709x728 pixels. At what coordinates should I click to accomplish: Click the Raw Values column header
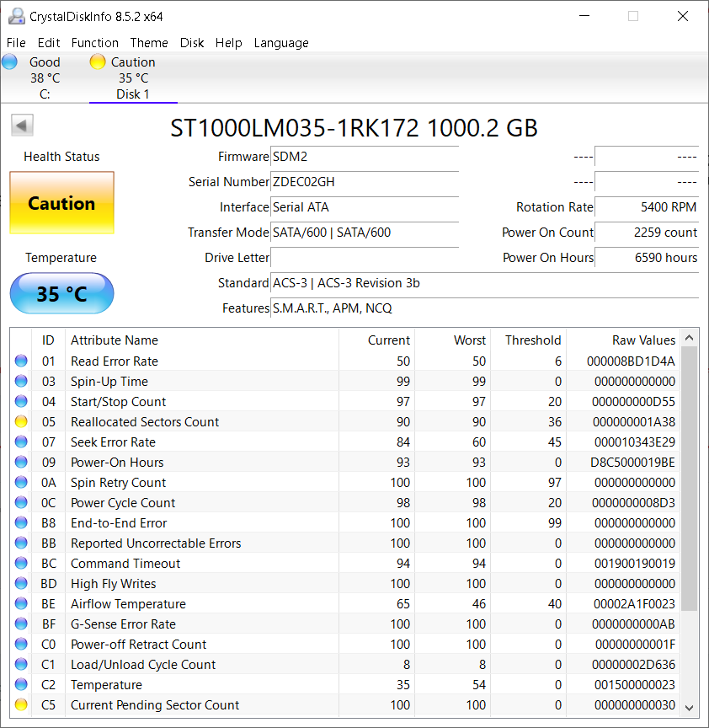pyautogui.click(x=623, y=340)
